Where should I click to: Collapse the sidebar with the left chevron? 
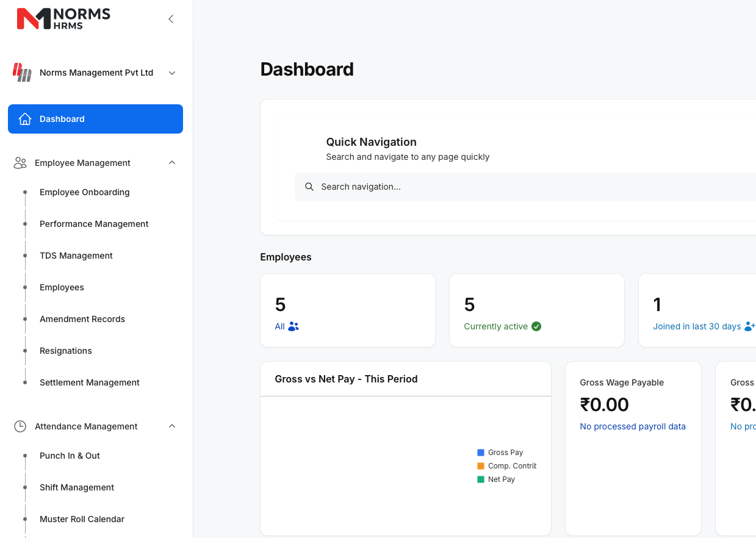171,19
